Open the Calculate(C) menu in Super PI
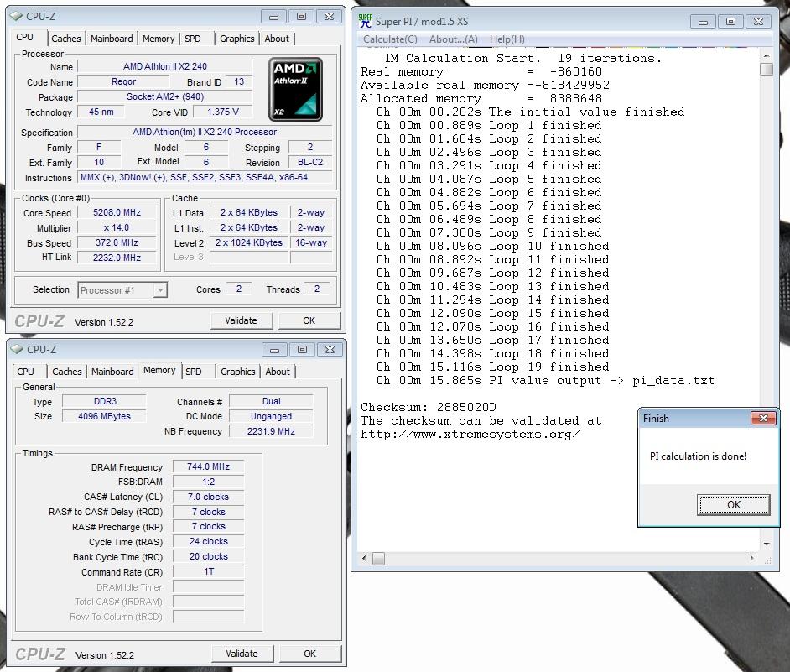The height and width of the screenshot is (672, 790). point(390,39)
